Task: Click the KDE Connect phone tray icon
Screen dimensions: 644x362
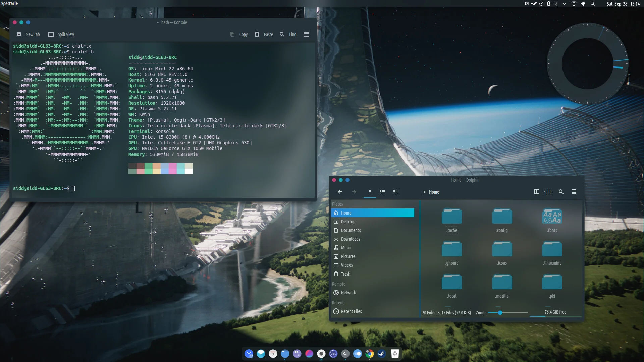Action: point(549,4)
